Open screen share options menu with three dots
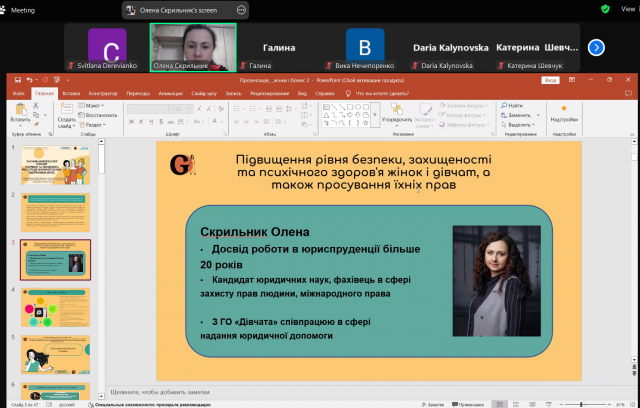The image size is (640, 408). click(242, 9)
